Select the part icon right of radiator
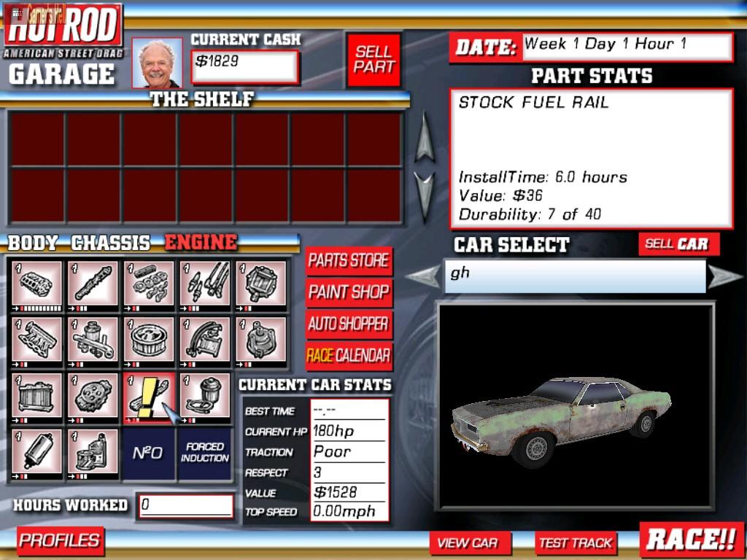The height and width of the screenshot is (560, 747). pyautogui.click(x=93, y=396)
